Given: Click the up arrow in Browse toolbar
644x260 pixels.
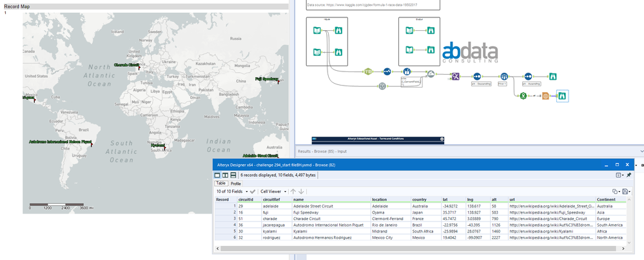Looking at the screenshot, I should [x=293, y=192].
